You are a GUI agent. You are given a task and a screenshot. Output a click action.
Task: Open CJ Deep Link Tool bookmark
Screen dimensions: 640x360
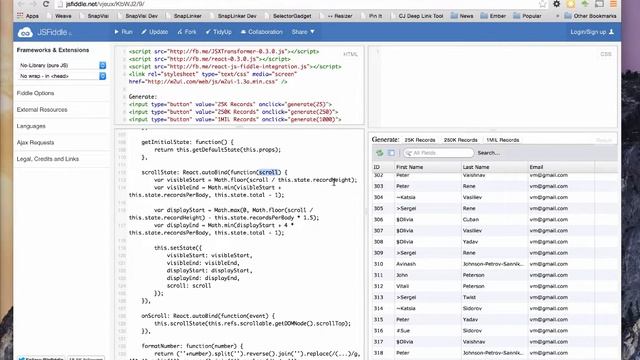pyautogui.click(x=417, y=16)
